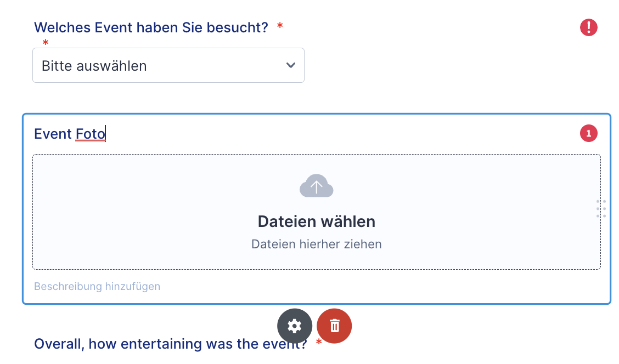Click the dotted drag handle
The height and width of the screenshot is (364, 619).
[601, 209]
